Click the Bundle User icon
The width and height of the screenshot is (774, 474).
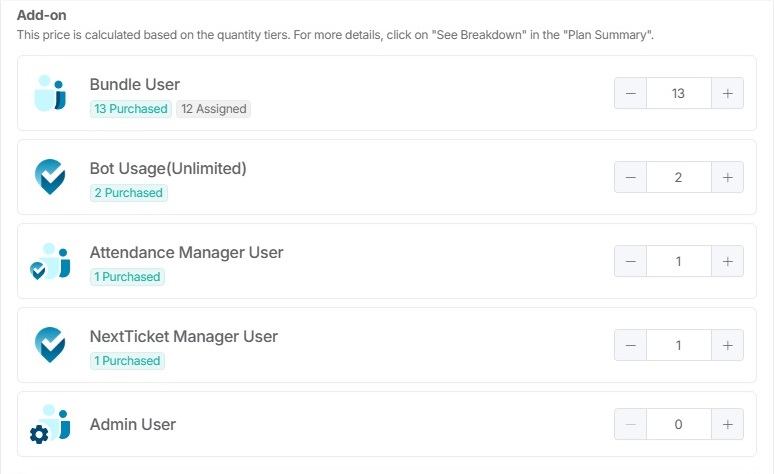(x=50, y=93)
